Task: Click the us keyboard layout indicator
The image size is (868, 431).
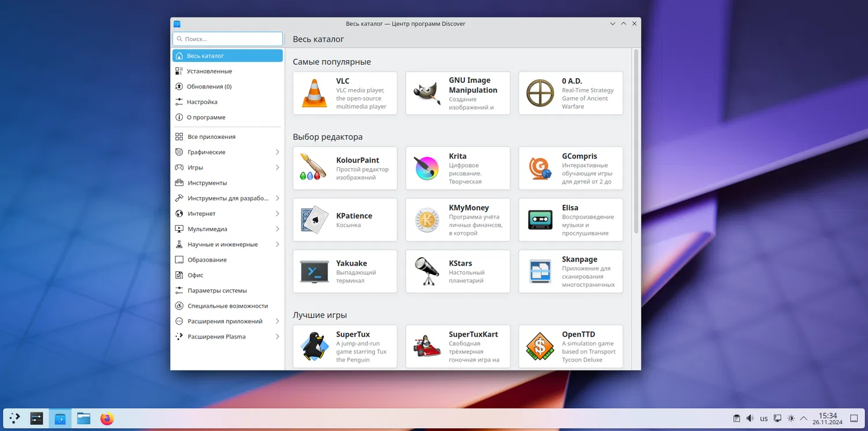Action: coord(764,418)
